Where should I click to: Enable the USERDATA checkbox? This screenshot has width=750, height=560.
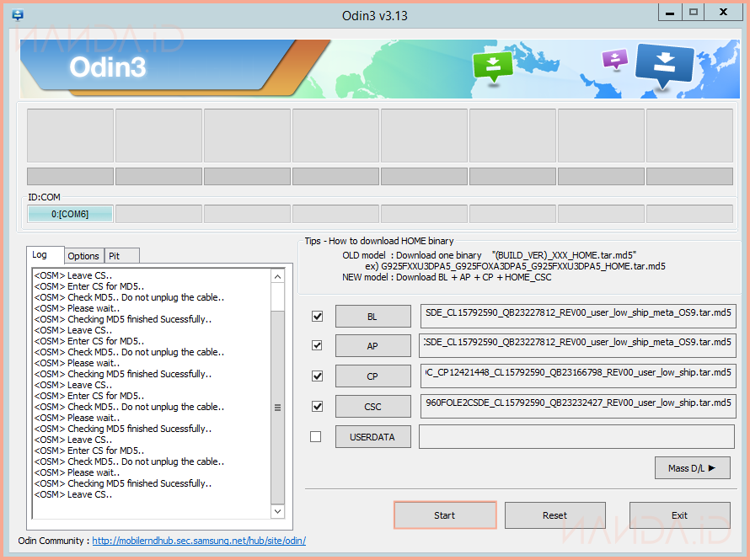[x=316, y=437]
